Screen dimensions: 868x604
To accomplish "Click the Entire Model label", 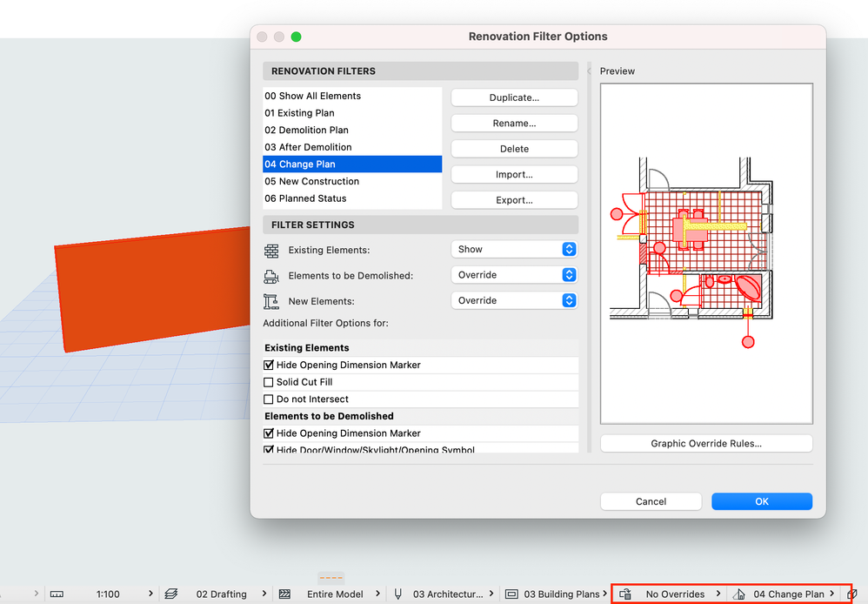I will [335, 594].
